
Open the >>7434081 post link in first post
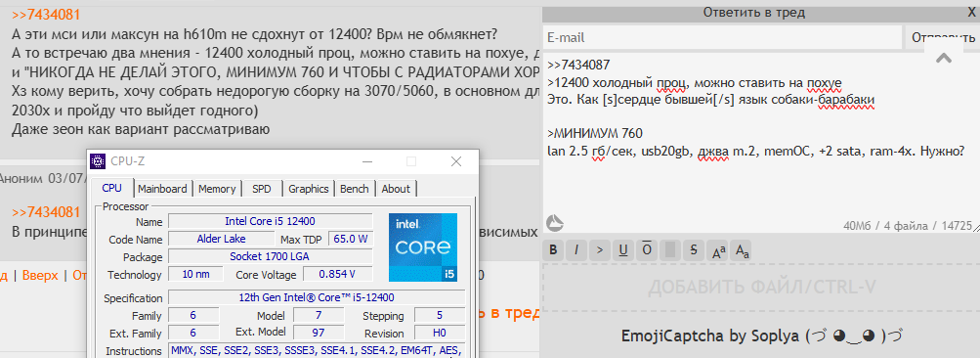(46, 15)
